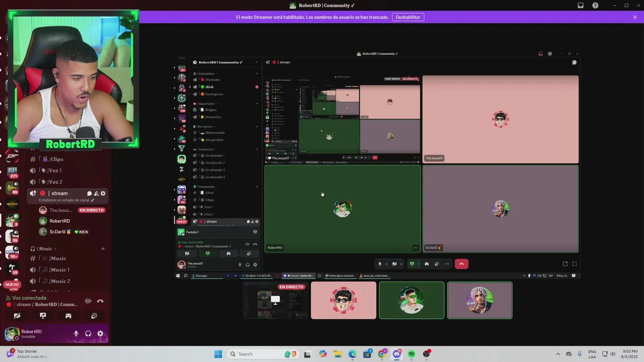Click the Voz conectada status text

[x=29, y=298]
